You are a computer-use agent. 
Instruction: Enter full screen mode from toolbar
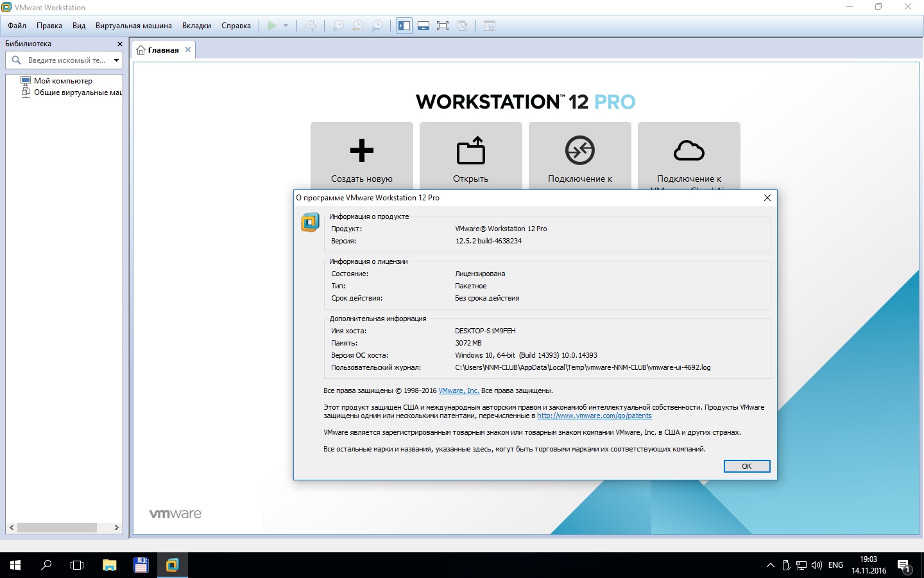click(443, 26)
